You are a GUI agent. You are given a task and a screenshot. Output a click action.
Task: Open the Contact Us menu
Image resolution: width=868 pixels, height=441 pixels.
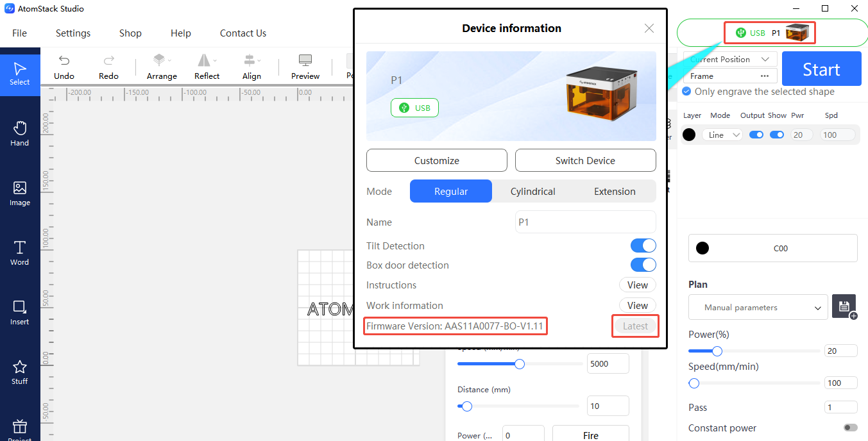coord(243,33)
